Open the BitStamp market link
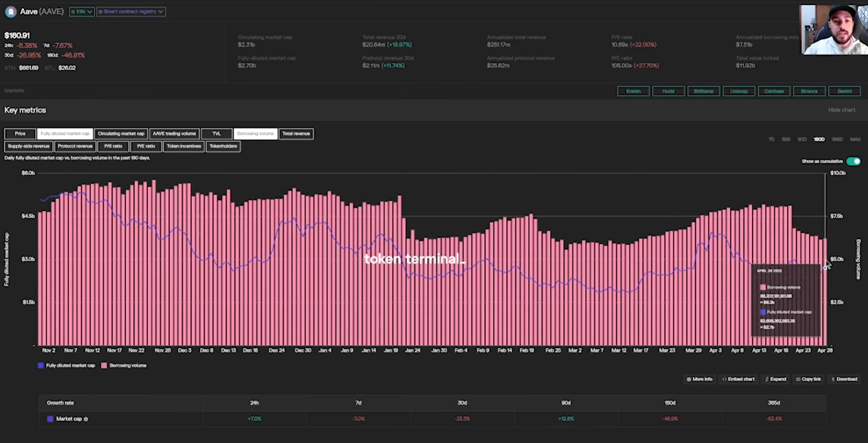Screen dimensions: 868x443 (x=704, y=91)
